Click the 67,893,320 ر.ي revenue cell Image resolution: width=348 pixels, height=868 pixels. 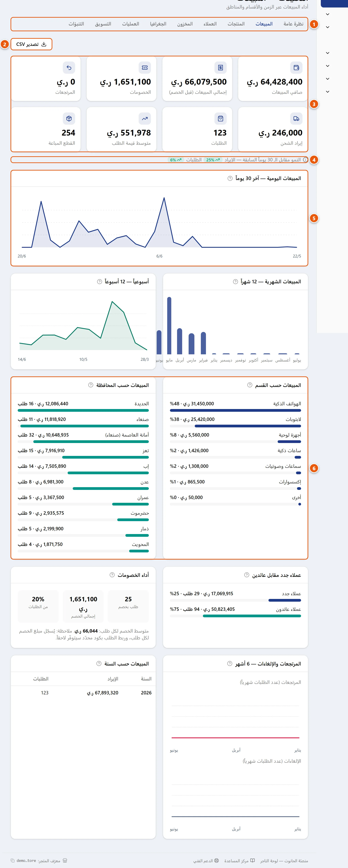102,693
